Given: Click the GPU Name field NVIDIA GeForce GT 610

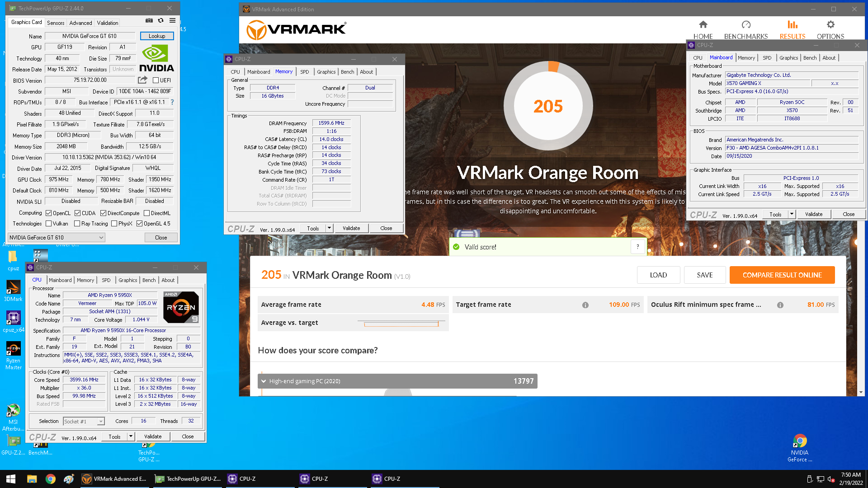Looking at the screenshot, I should [x=90, y=36].
